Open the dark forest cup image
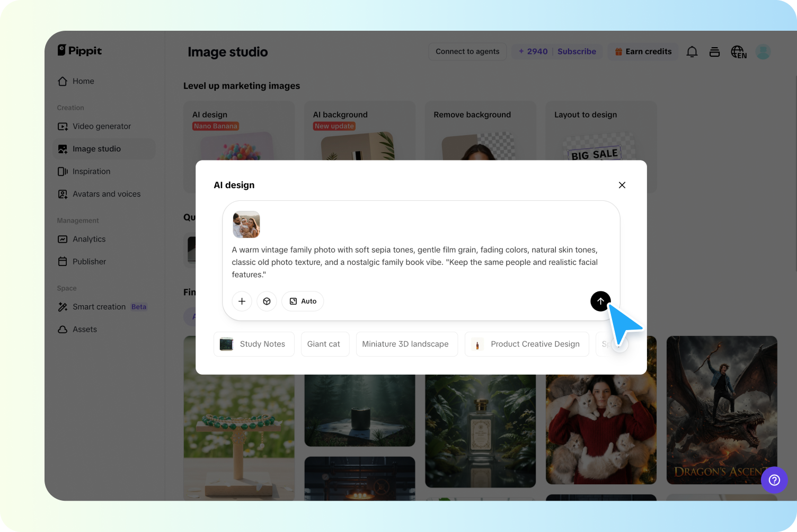Image resolution: width=797 pixels, height=532 pixels. tap(360, 411)
